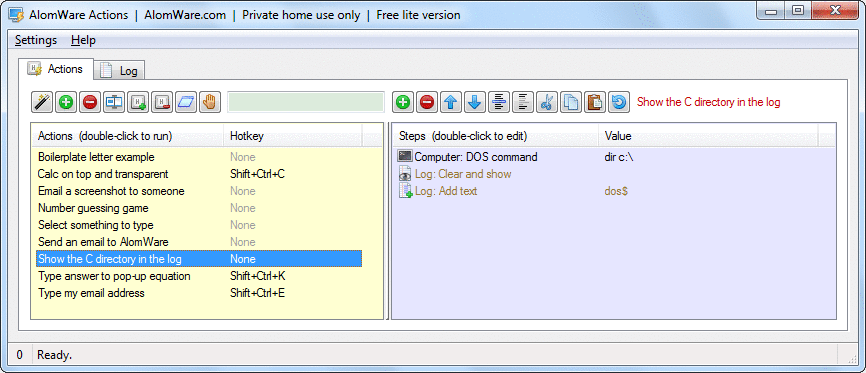Screen dimensions: 866x373
Task: Click the rename action icon
Action: tap(114, 102)
